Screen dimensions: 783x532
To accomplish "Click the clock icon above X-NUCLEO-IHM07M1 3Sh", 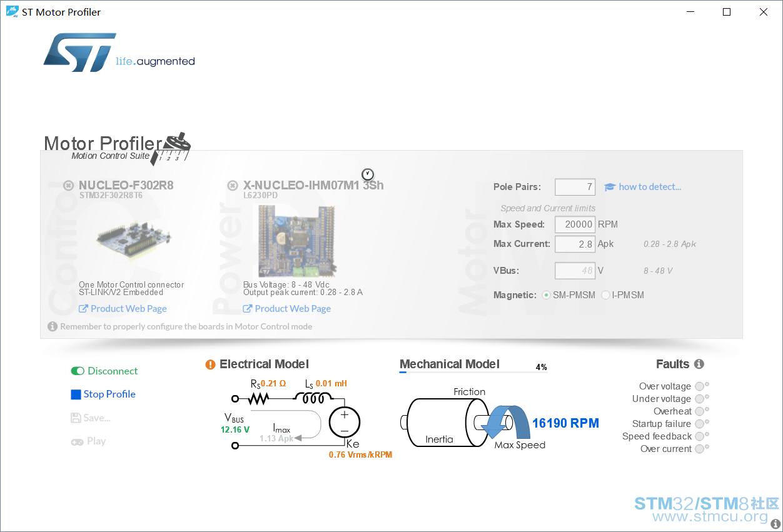I will point(368,174).
